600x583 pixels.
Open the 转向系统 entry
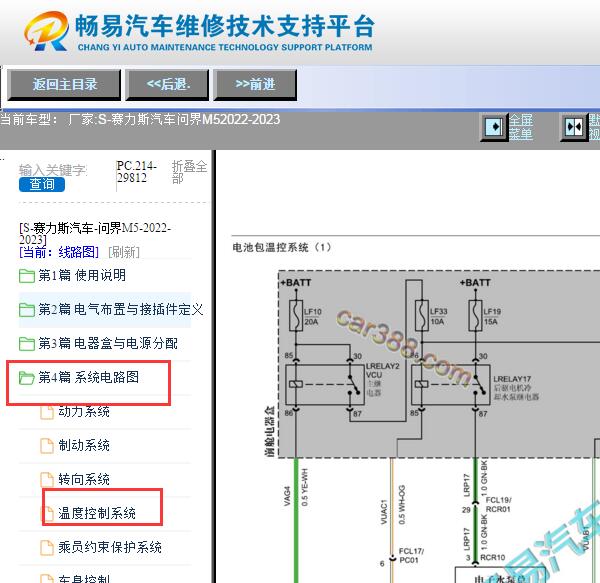tap(84, 479)
